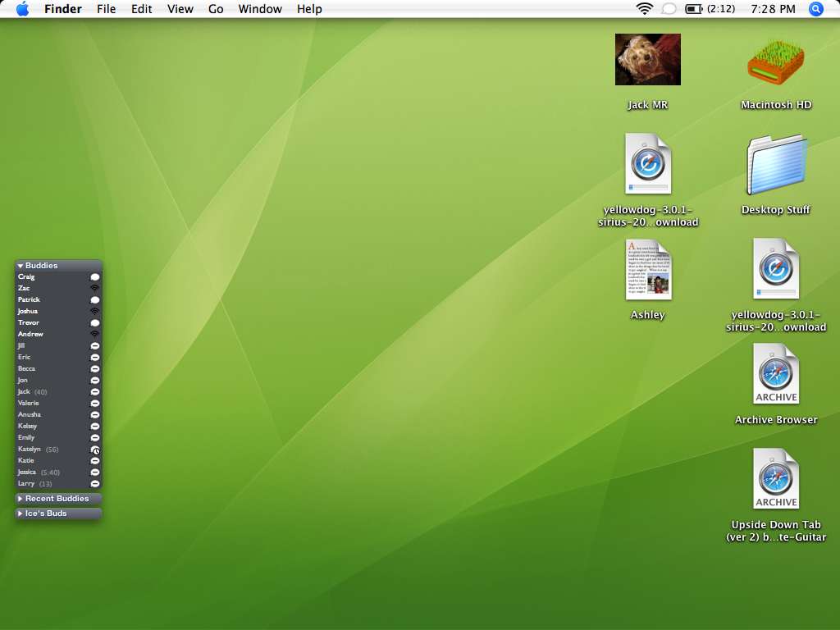Select buddy name Katelyn (56)
Screen dimensions: 840x630
[38, 450]
